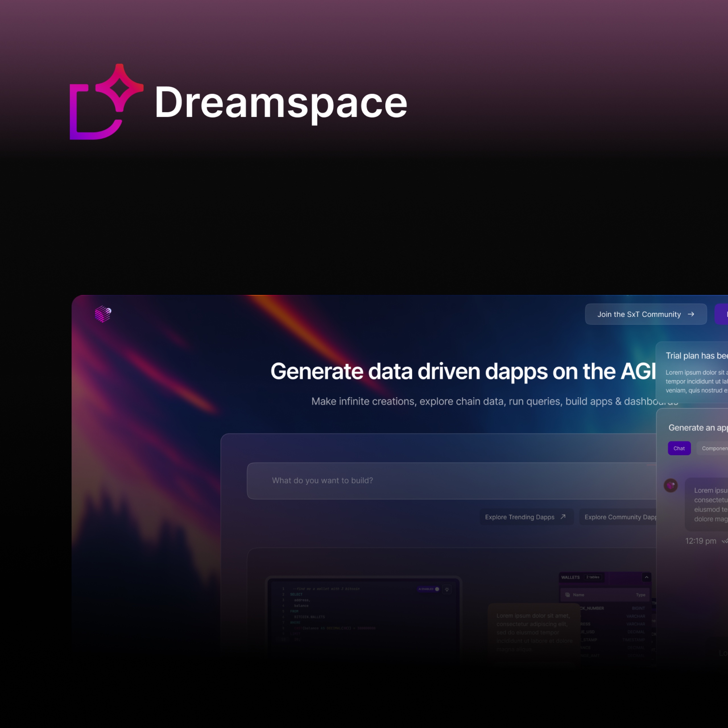728x728 pixels.
Task: Click the 2 tables badge on WALLETS
Action: point(593,577)
